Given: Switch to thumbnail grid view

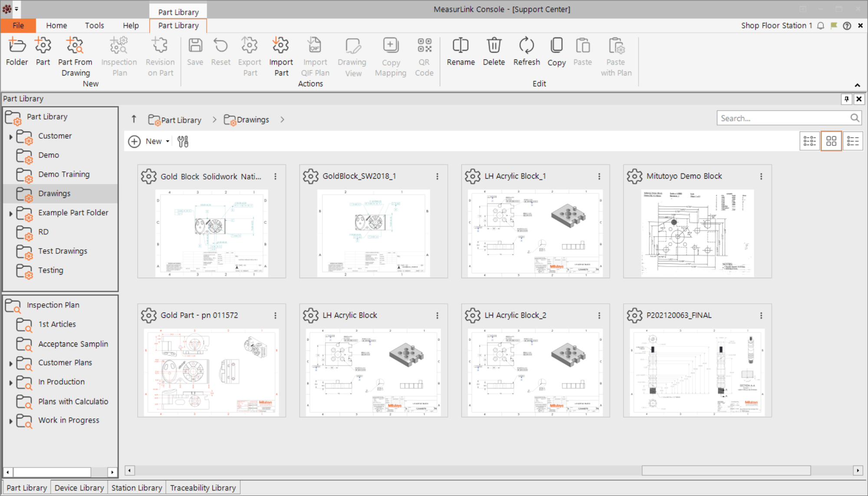Looking at the screenshot, I should tap(831, 141).
